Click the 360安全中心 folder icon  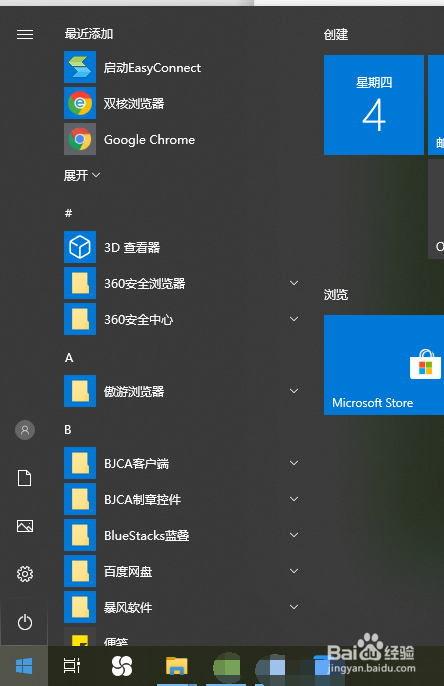point(80,319)
